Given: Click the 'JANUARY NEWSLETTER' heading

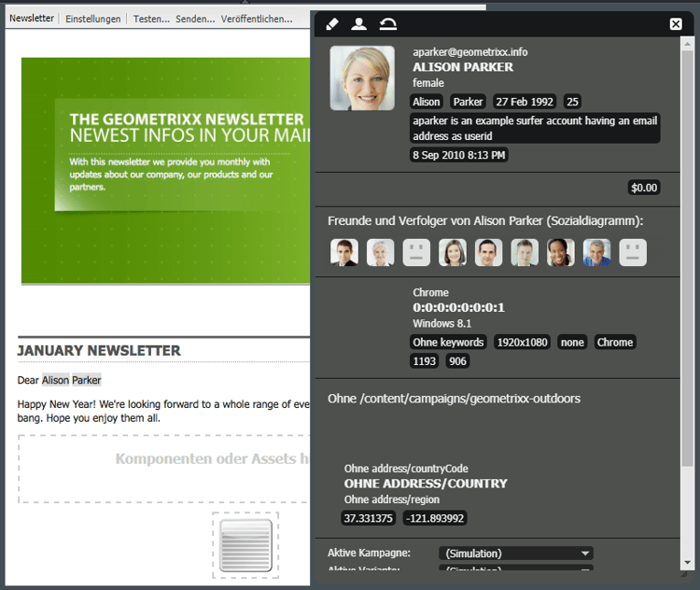Looking at the screenshot, I should (99, 351).
